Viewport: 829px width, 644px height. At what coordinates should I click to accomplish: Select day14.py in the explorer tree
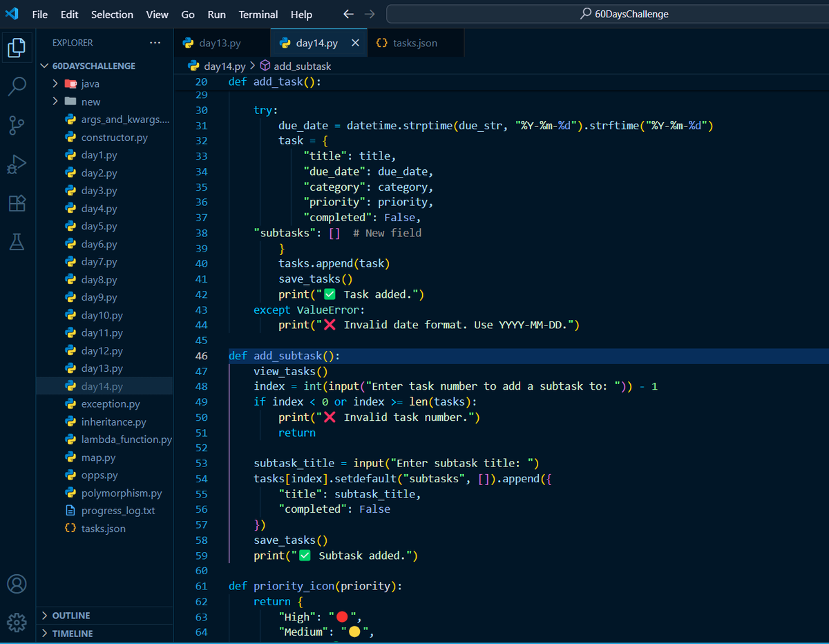[105, 386]
